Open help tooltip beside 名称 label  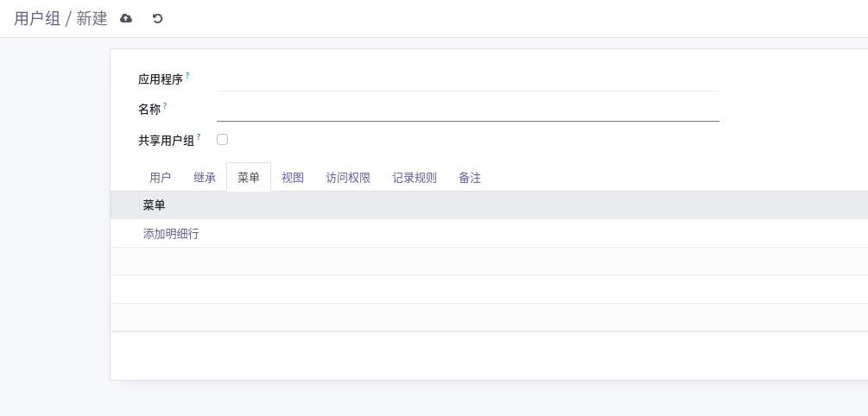[165, 105]
